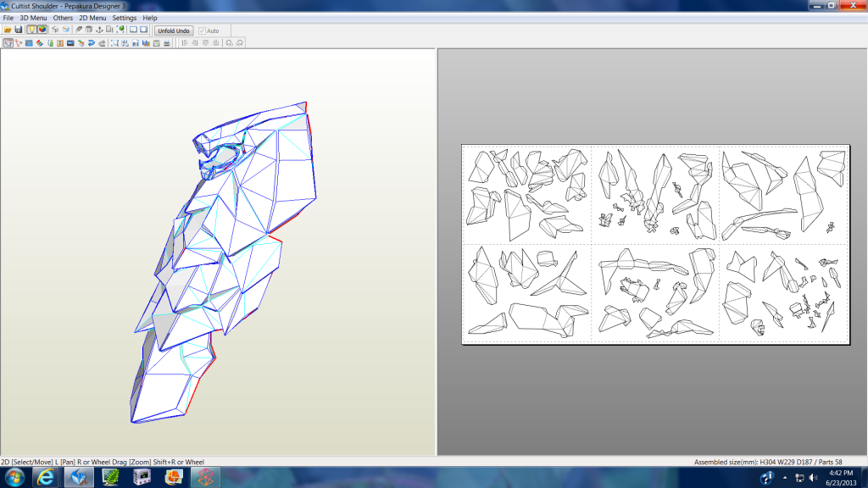Print the pattern with the printer icon
The image size is (868, 488).
(167, 42)
